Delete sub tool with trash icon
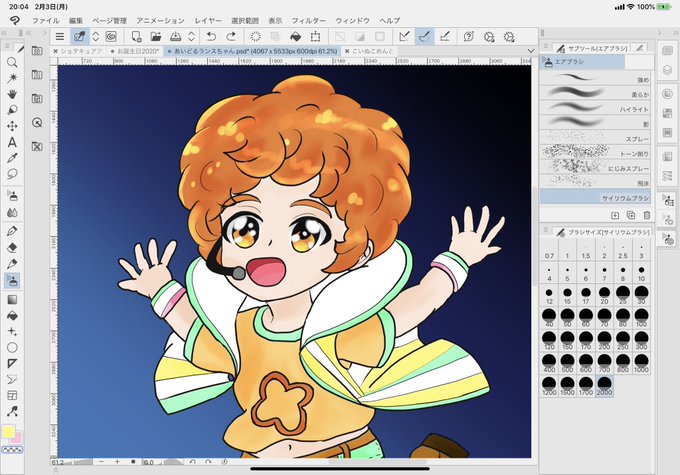This screenshot has width=680, height=475. (x=647, y=215)
